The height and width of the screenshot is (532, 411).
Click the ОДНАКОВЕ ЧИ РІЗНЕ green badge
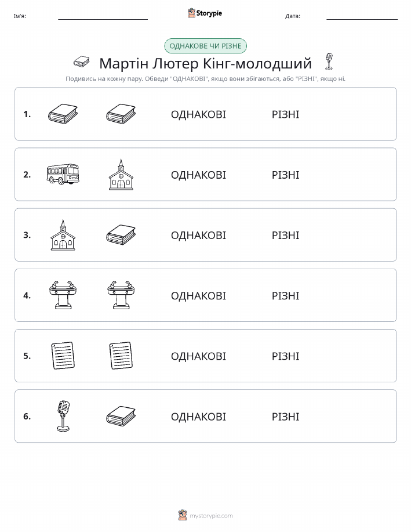coord(205,46)
